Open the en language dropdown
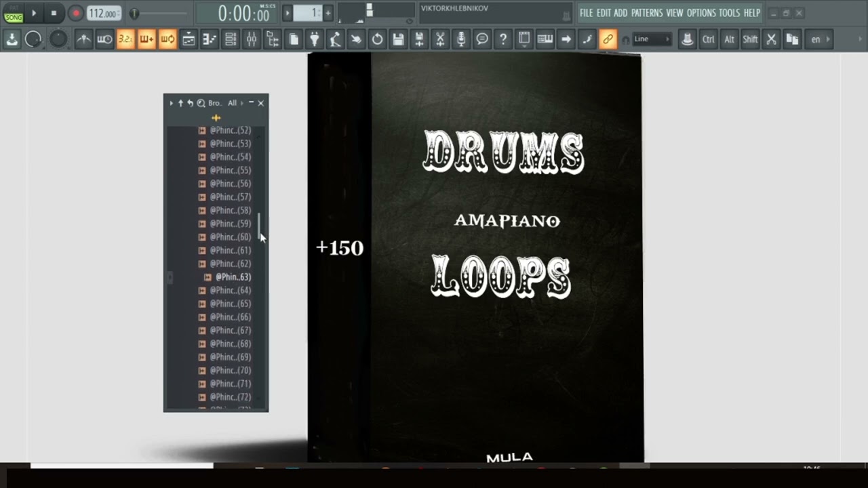The width and height of the screenshot is (868, 488). [x=821, y=39]
